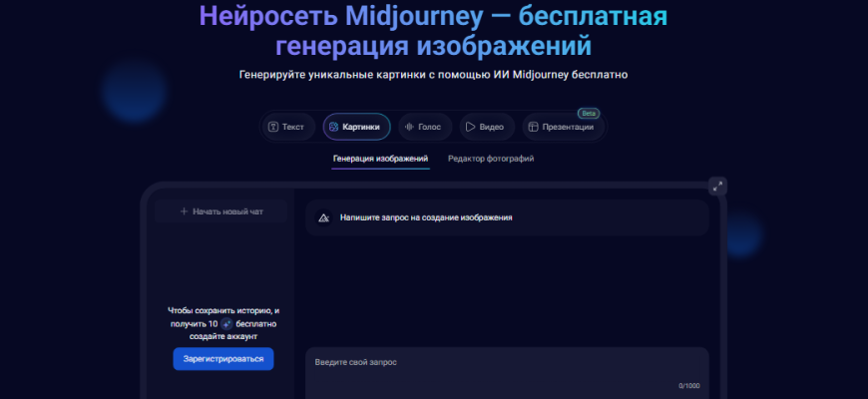The image size is (868, 399).
Task: Click the Beta badge above Презентации
Action: tap(589, 113)
